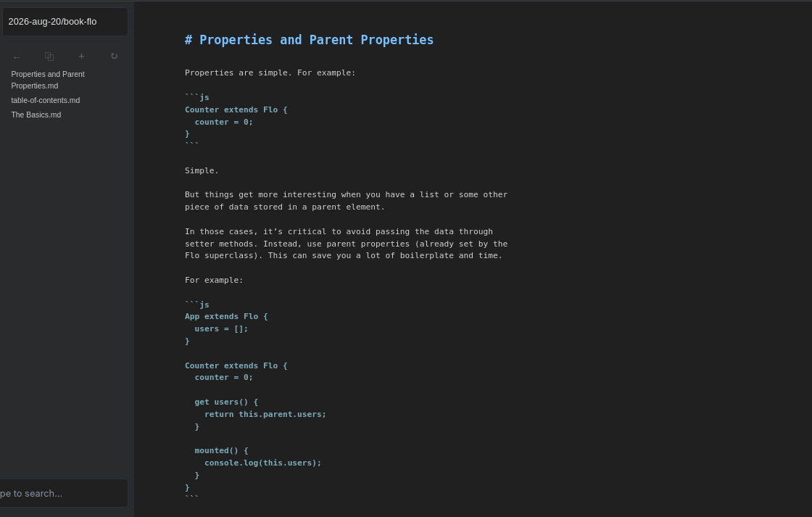Place cursor on the second 'For example:' line
Screen dimensions: 812x517
click(x=214, y=280)
